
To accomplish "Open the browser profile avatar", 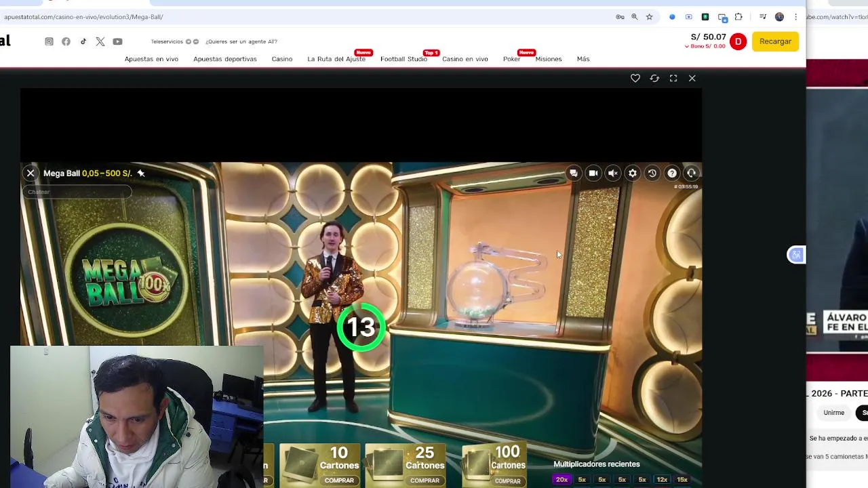I will point(779,17).
